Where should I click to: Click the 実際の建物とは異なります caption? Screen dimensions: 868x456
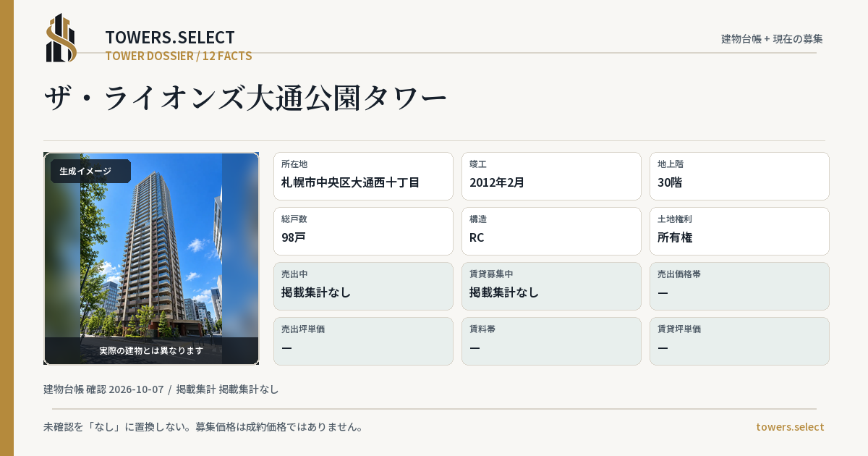151,350
